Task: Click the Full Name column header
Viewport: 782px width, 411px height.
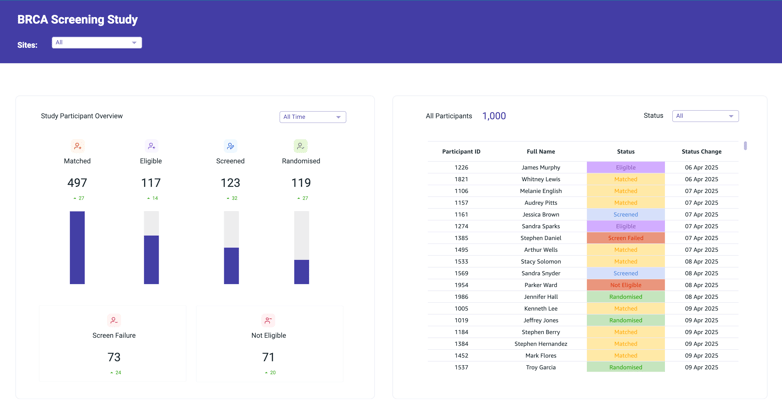Action: (540, 152)
